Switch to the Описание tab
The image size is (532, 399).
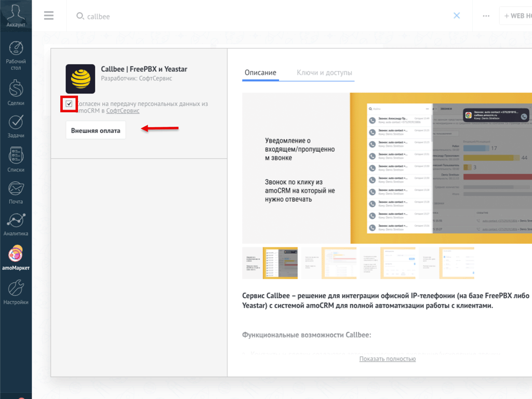(x=260, y=73)
